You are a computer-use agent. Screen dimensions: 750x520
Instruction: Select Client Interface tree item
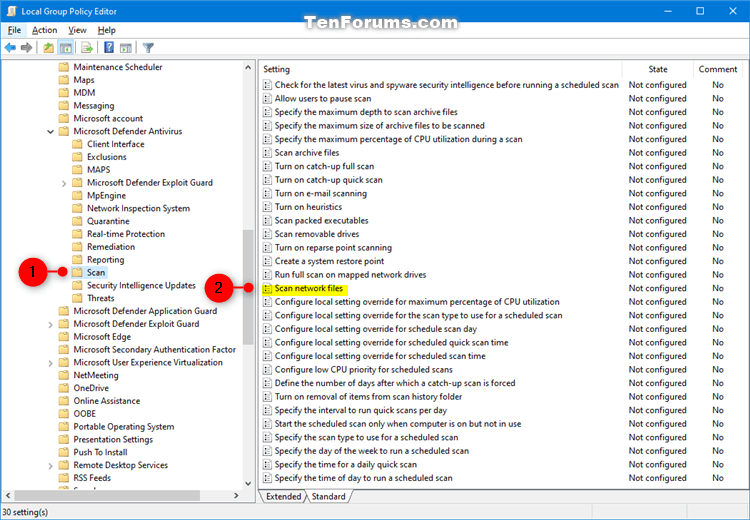[115, 144]
